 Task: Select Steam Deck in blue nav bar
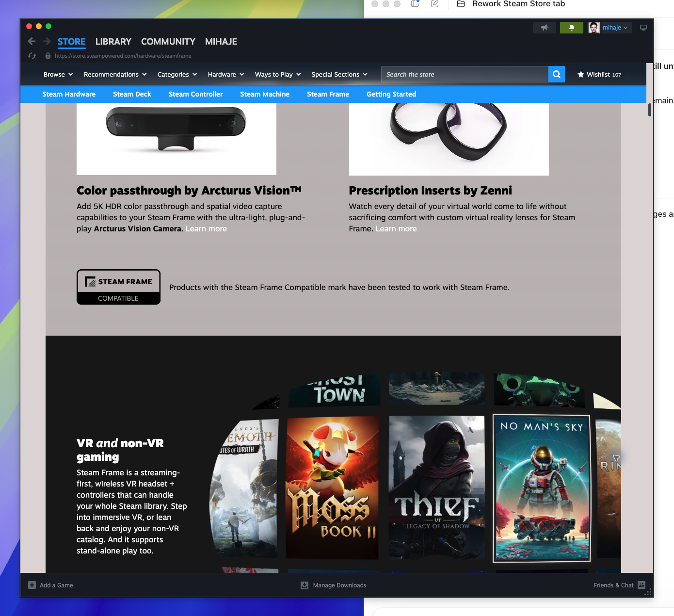(x=132, y=94)
